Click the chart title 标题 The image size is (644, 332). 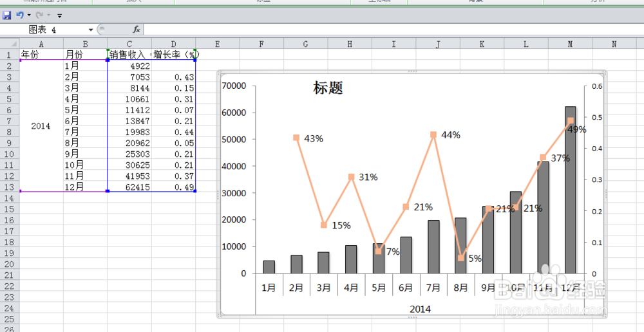pos(328,88)
